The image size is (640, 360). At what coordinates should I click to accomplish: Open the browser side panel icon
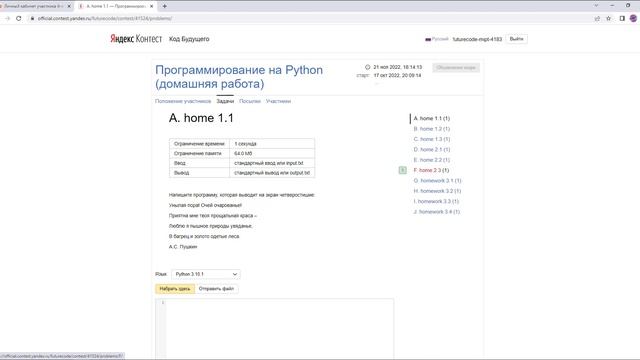click(x=622, y=18)
